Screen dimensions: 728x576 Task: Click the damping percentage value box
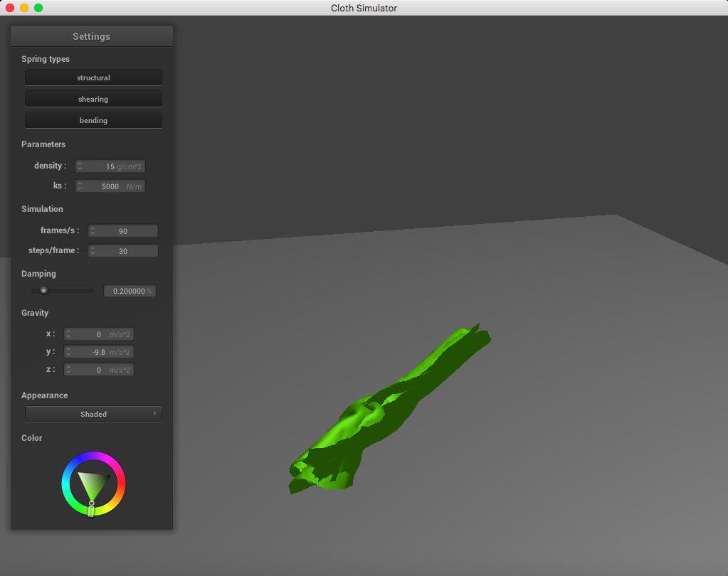(x=130, y=291)
